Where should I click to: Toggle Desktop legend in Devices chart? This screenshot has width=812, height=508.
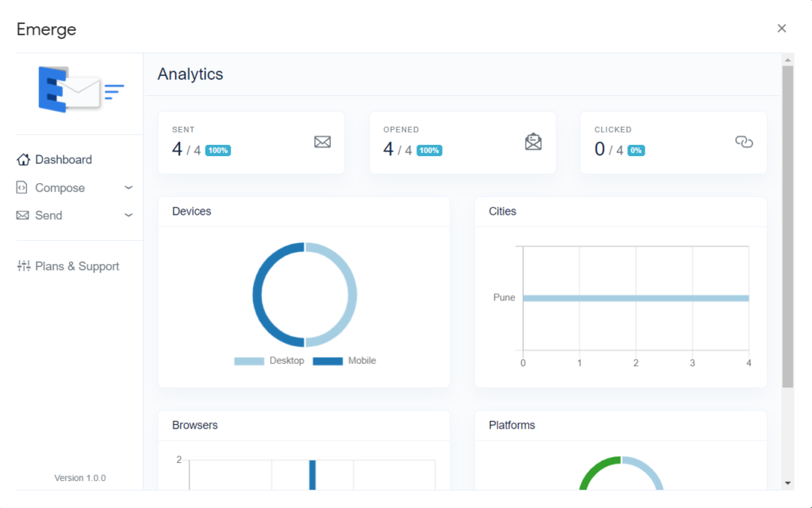pyautogui.click(x=269, y=361)
